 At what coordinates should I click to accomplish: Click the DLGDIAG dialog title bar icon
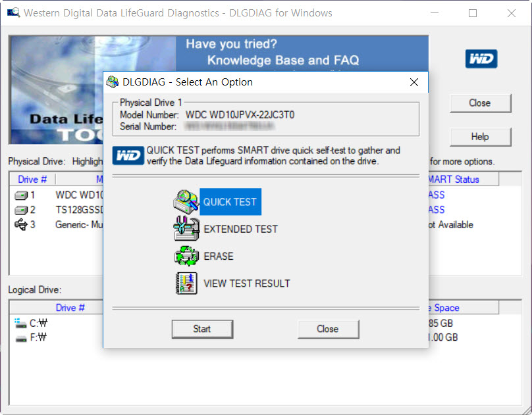113,82
